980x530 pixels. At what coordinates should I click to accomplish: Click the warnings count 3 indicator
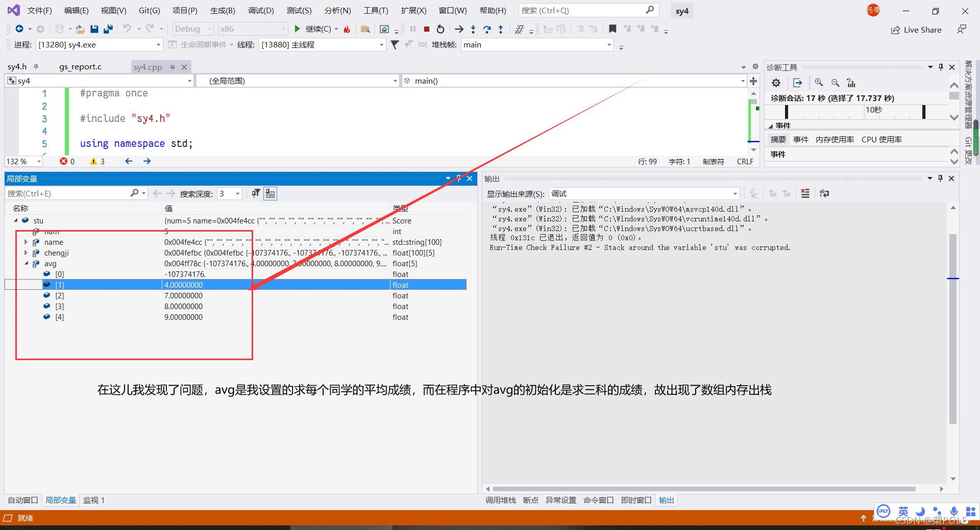97,161
